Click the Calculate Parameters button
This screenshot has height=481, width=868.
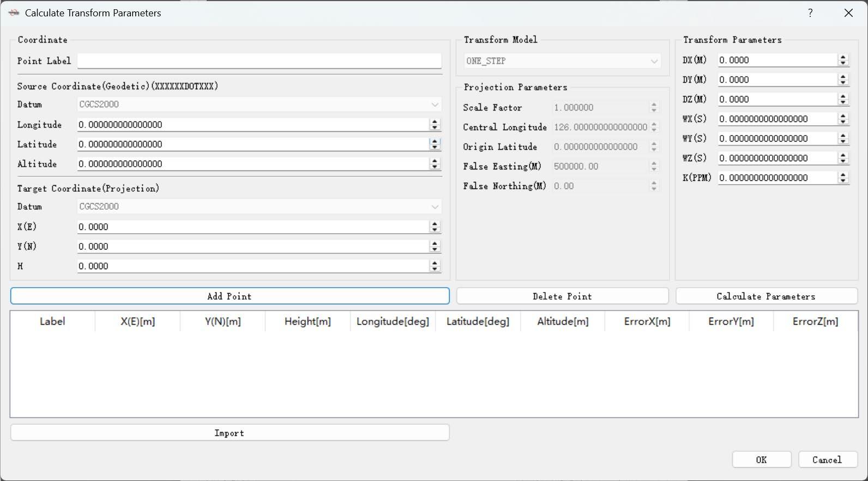point(766,296)
